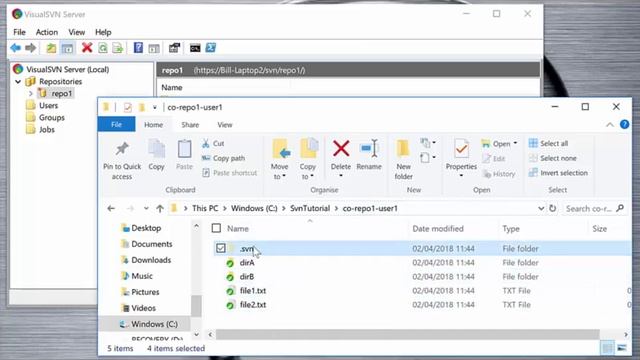The width and height of the screenshot is (640, 360).
Task: Click Explorer up-one-level arrow
Action: (x=160, y=209)
